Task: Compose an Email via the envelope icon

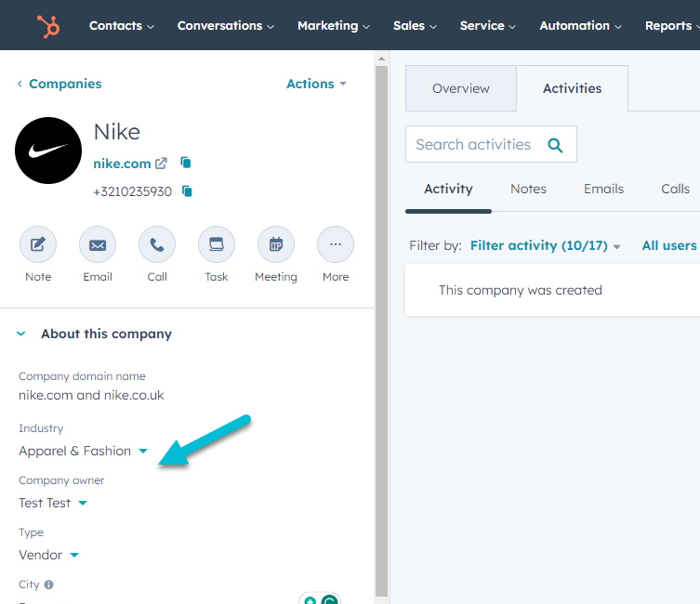Action: (98, 244)
